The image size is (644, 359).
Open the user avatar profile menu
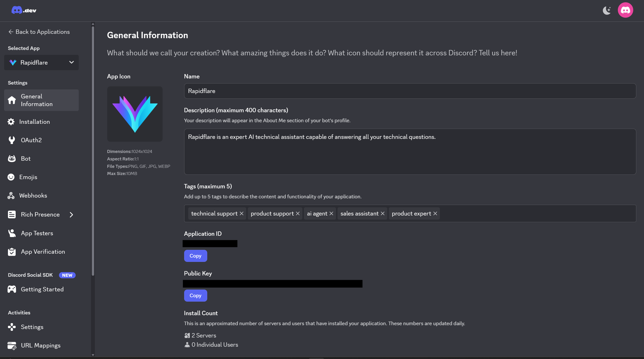(625, 10)
